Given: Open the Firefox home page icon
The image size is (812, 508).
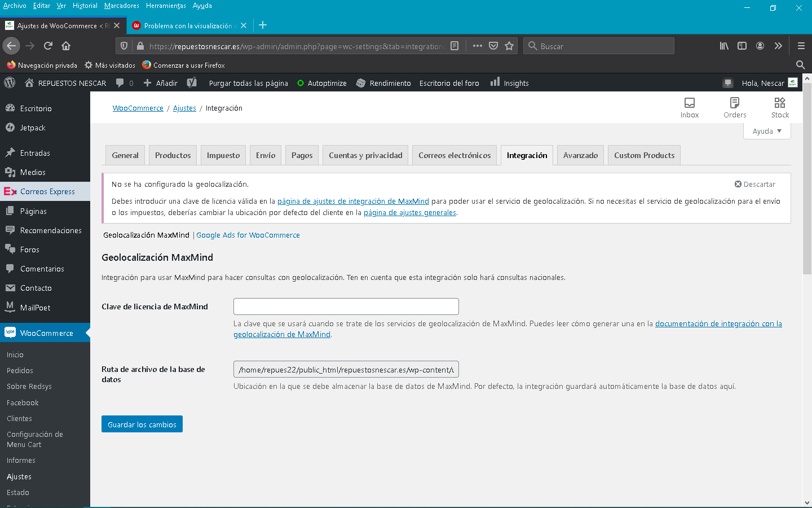Looking at the screenshot, I should click(66, 46).
